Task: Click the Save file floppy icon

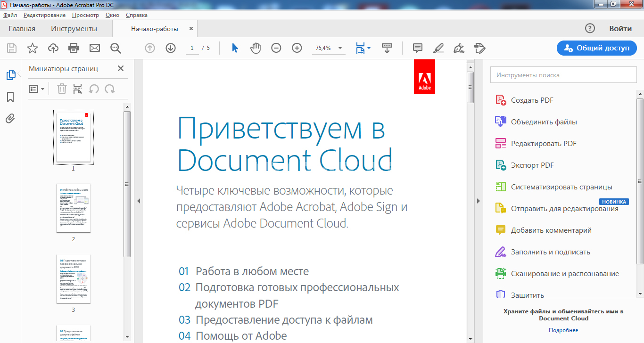Action: click(x=12, y=48)
